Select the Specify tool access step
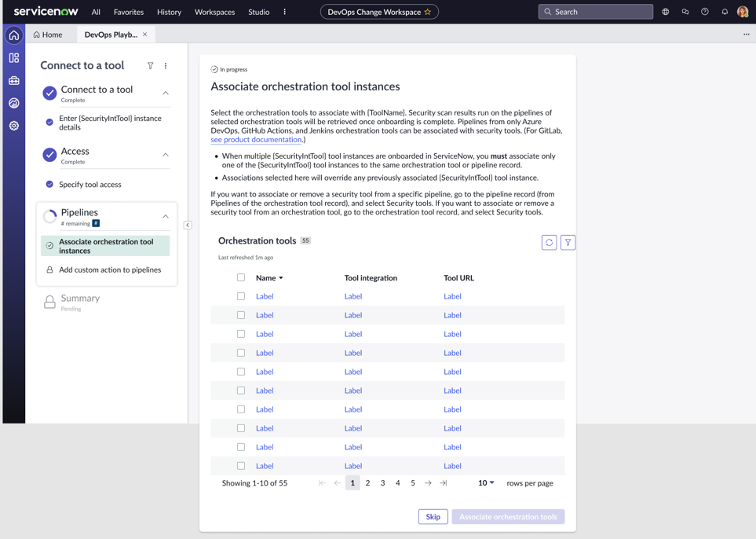756x539 pixels. coord(90,185)
